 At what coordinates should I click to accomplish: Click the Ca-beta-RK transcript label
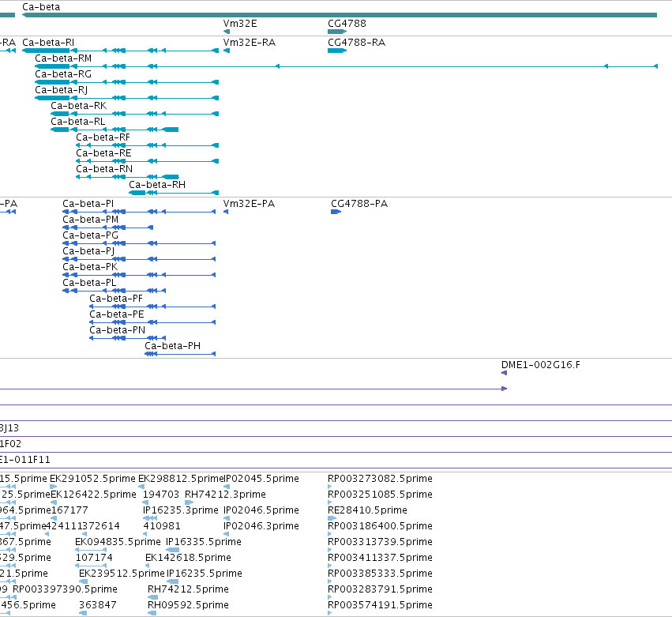(79, 106)
